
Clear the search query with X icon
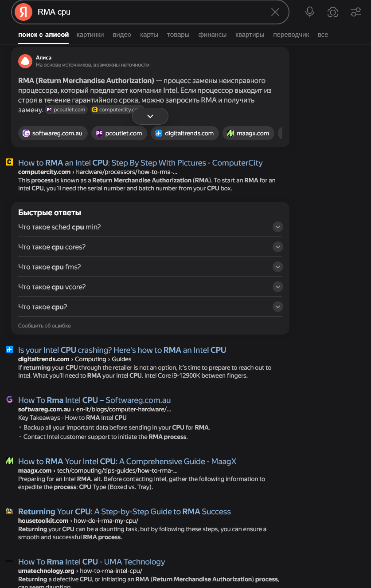point(275,12)
